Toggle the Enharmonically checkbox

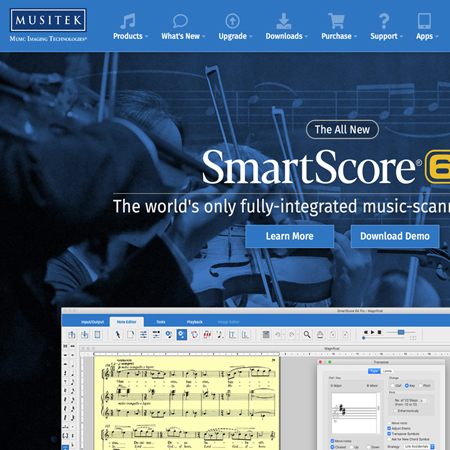[x=396, y=411]
